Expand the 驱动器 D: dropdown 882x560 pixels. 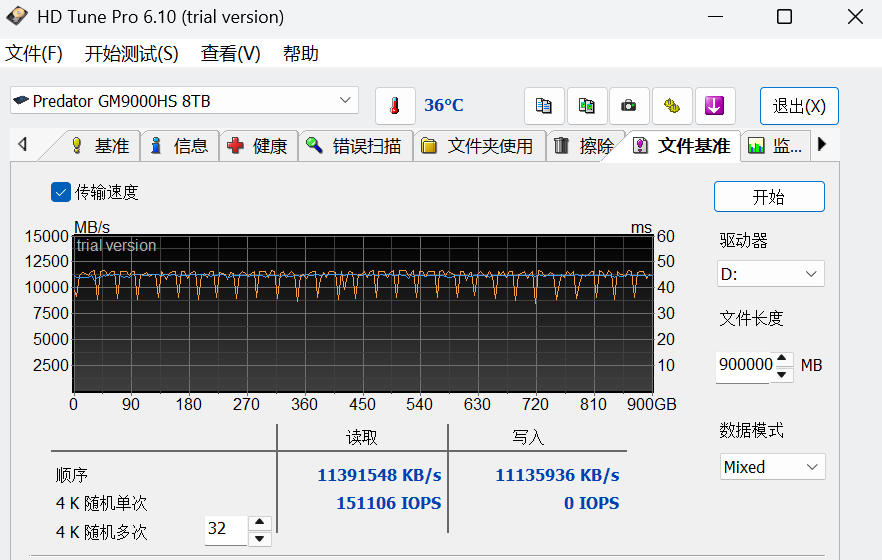click(x=771, y=274)
